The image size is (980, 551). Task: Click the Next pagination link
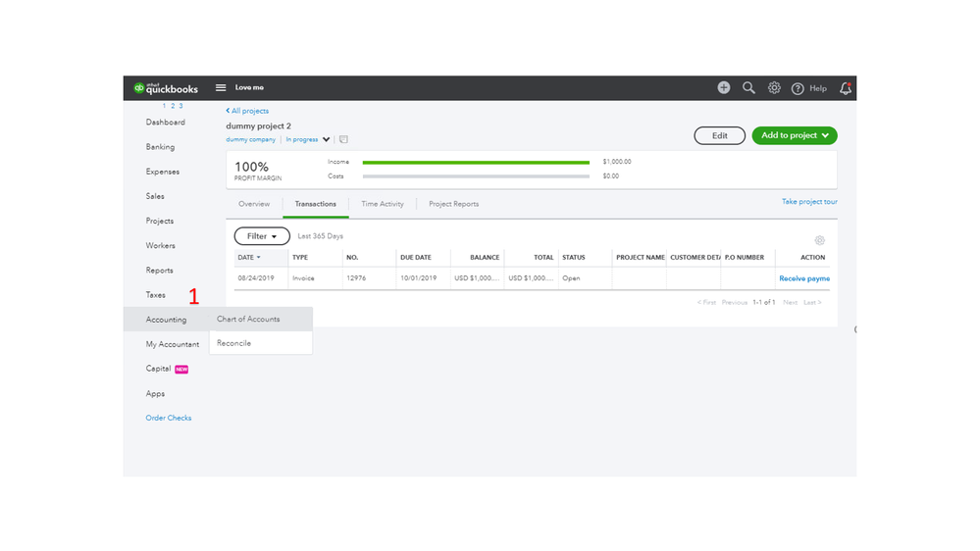point(790,302)
